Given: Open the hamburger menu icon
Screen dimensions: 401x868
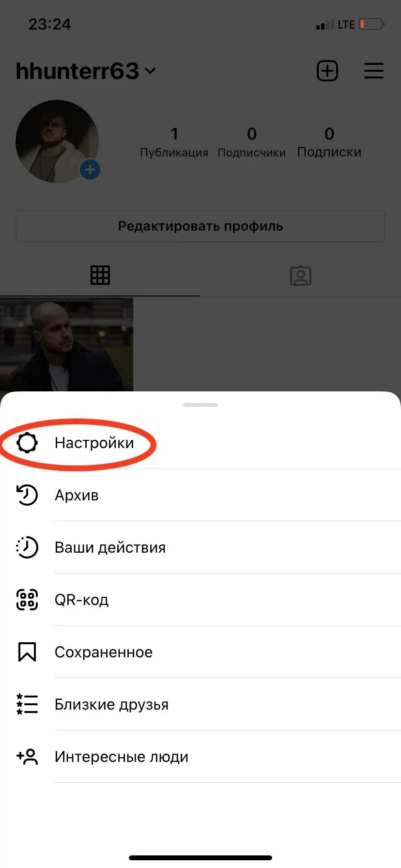Looking at the screenshot, I should [374, 71].
